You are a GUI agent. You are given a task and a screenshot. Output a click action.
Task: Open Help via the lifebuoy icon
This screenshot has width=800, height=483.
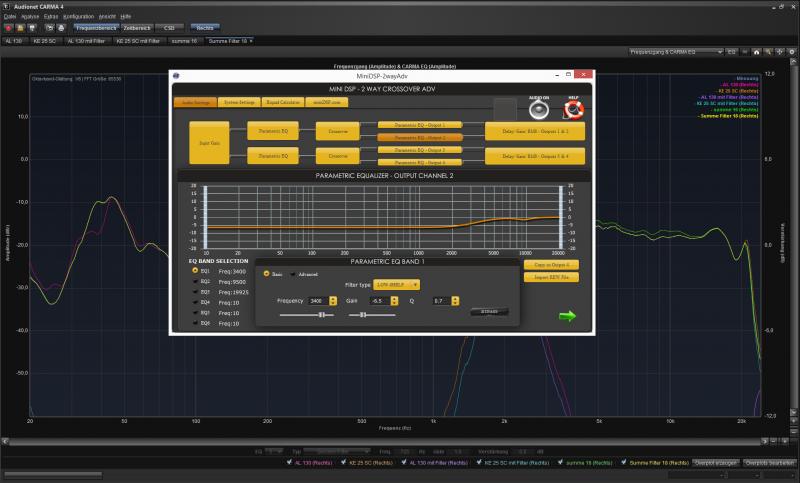574,109
